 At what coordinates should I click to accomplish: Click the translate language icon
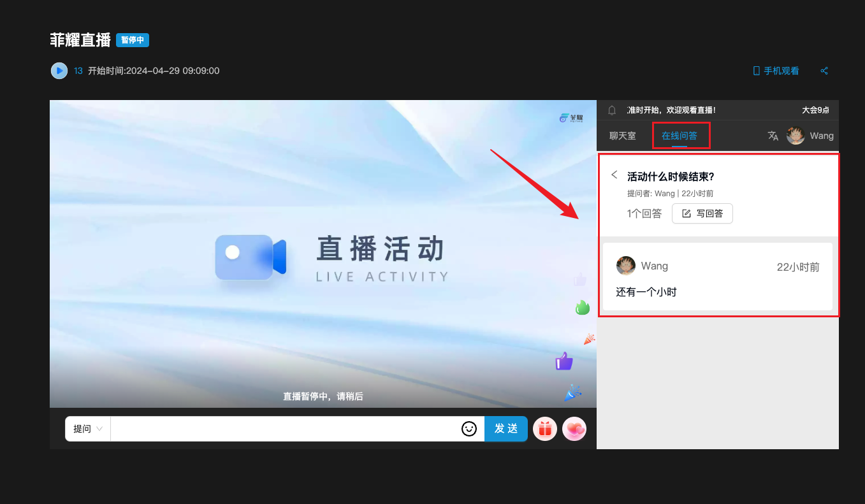(773, 136)
